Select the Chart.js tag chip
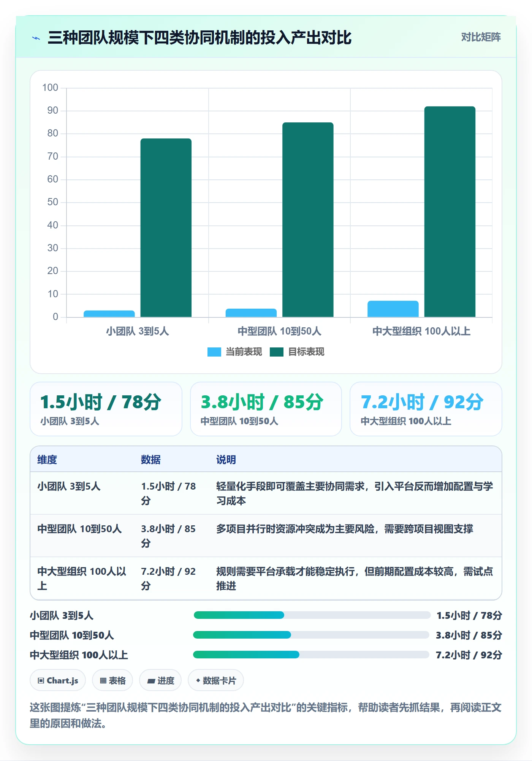Image resolution: width=532 pixels, height=761 pixels. (58, 680)
